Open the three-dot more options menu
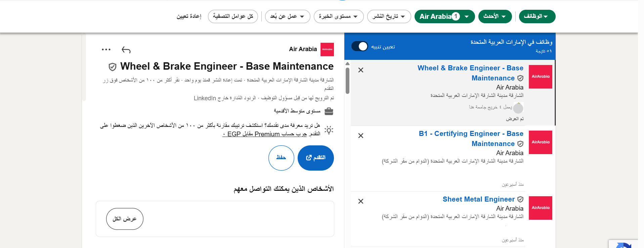Screen dimensions: 644x248 coord(106,49)
